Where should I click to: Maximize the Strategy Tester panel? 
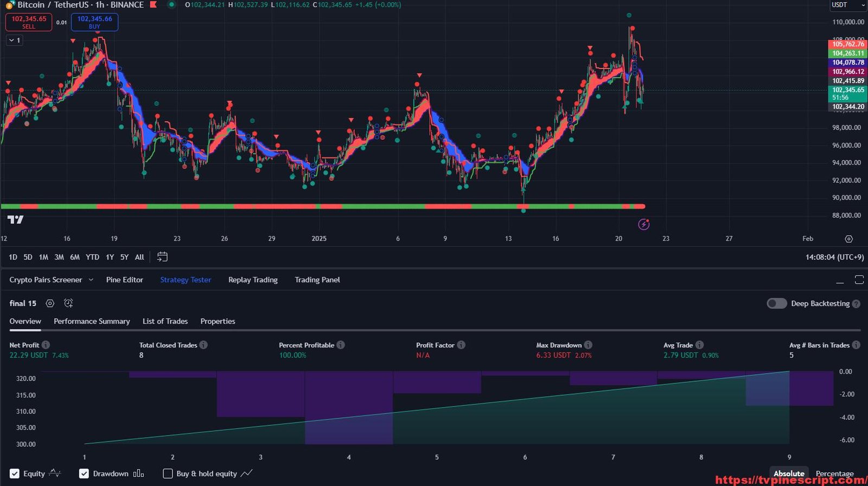pos(859,280)
